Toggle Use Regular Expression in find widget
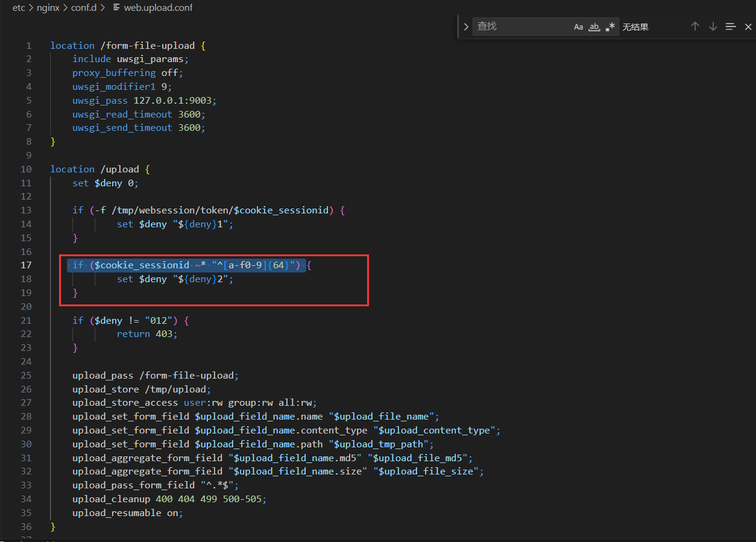This screenshot has height=542, width=756. click(x=610, y=27)
